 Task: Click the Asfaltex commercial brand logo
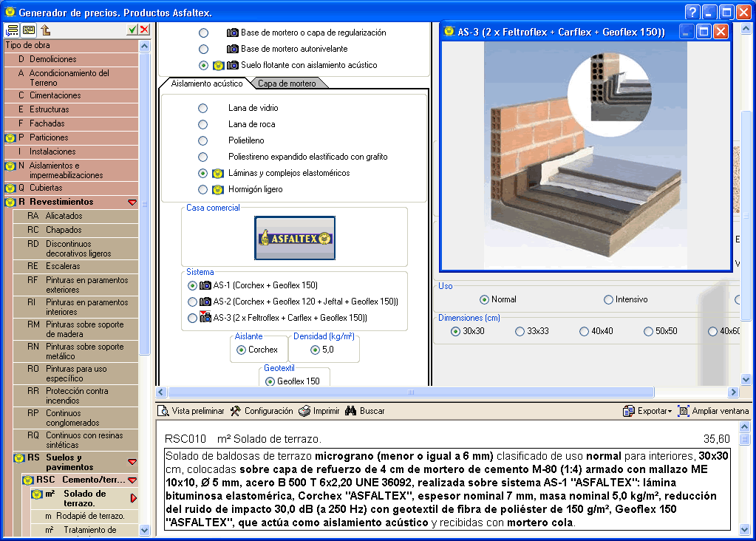(x=295, y=238)
